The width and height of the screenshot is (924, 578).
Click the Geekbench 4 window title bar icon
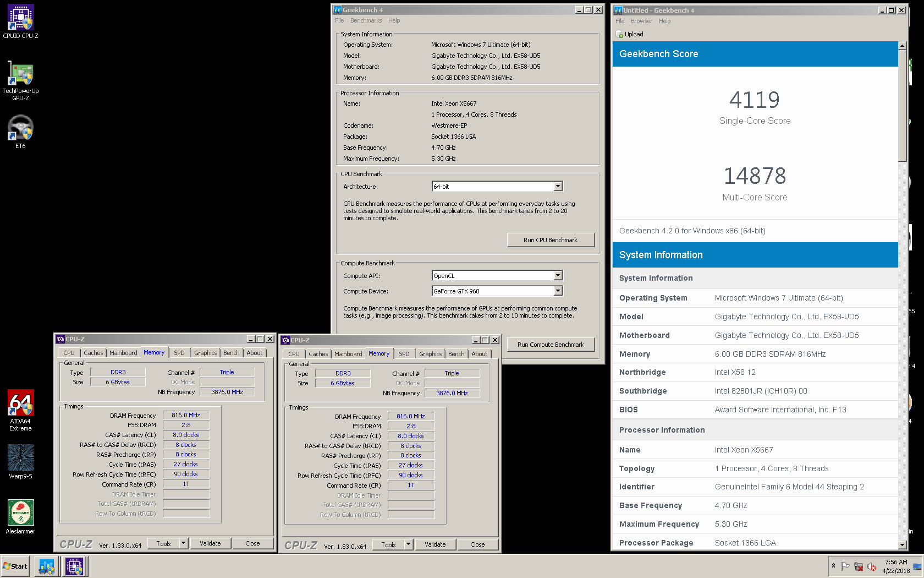click(x=338, y=10)
